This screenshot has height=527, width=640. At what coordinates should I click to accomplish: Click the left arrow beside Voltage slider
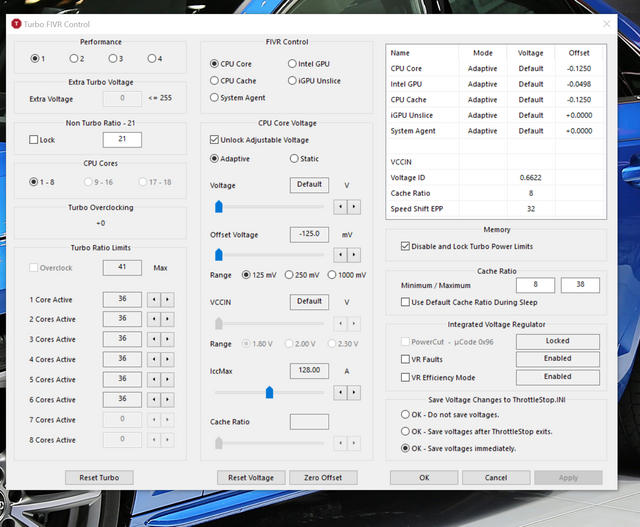pos(341,206)
